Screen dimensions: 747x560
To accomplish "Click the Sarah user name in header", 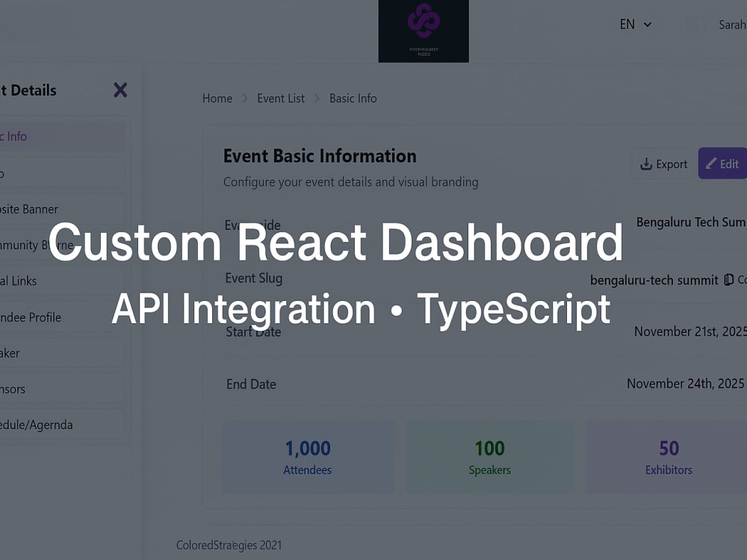I will (732, 25).
